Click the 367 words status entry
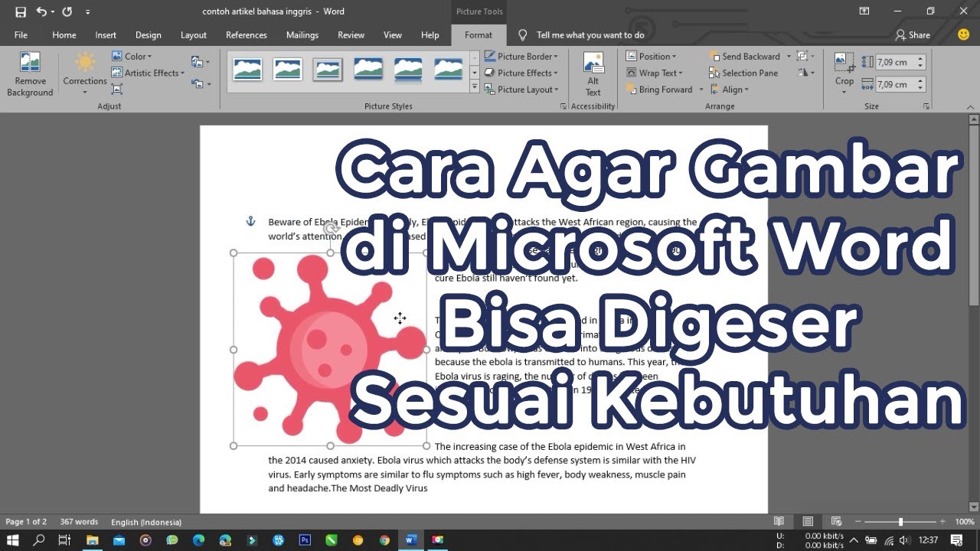The height and width of the screenshot is (551, 980). (x=79, y=522)
